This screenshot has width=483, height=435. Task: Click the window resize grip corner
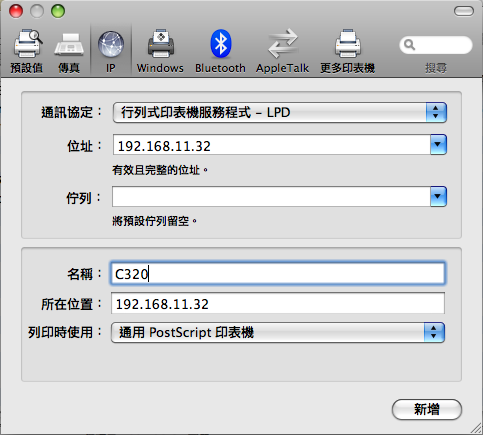[x=475, y=428]
